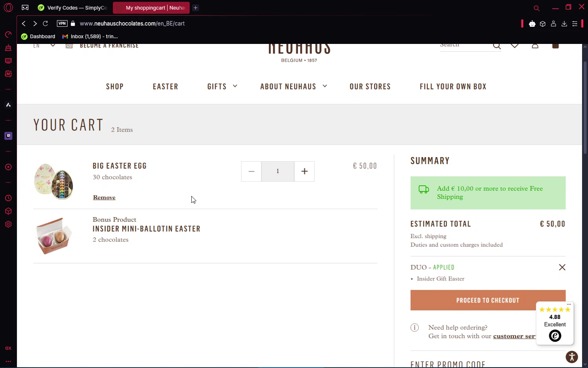This screenshot has height=368, width=588.
Task: Open the Easy Setup sliders icon
Action: (x=575, y=24)
